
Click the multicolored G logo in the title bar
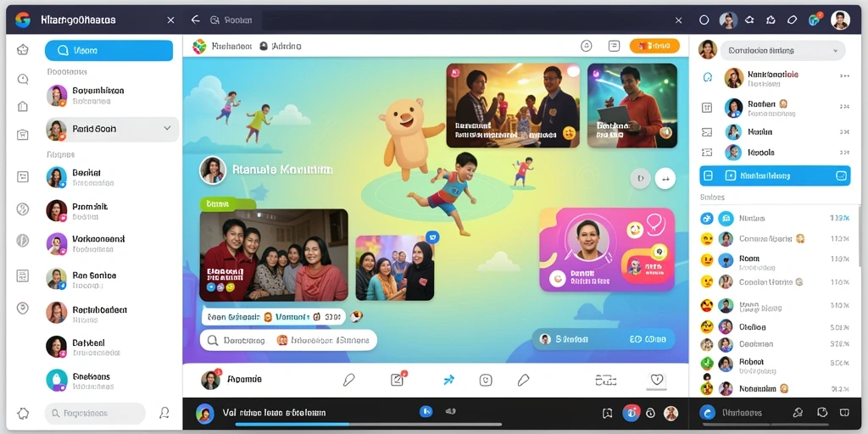(x=23, y=20)
